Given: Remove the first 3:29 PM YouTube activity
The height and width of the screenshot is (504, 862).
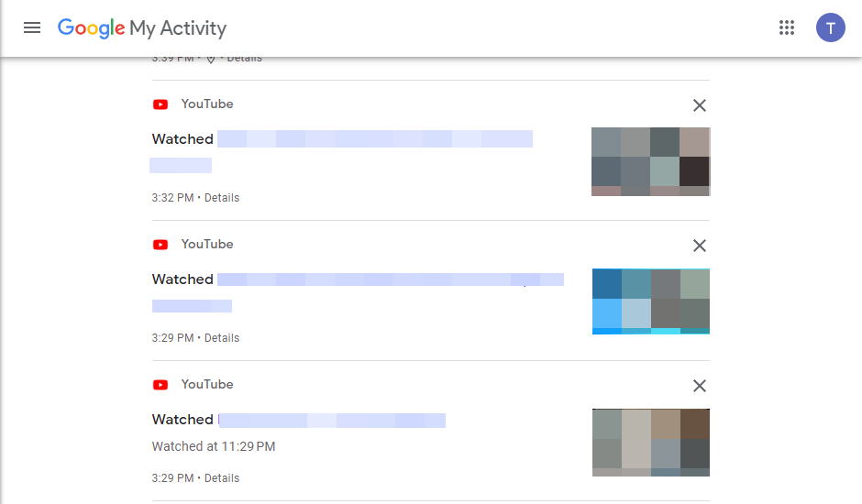Looking at the screenshot, I should click(700, 246).
